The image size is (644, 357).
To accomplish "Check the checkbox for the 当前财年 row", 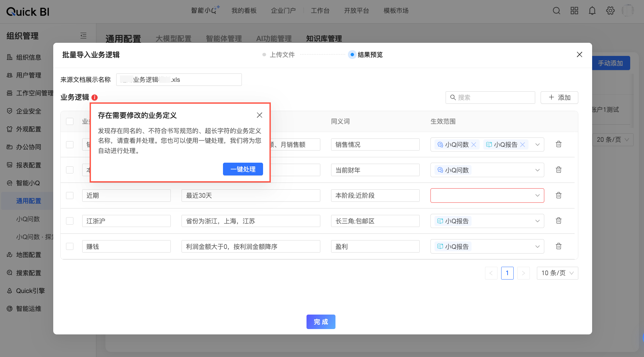I will tap(70, 170).
